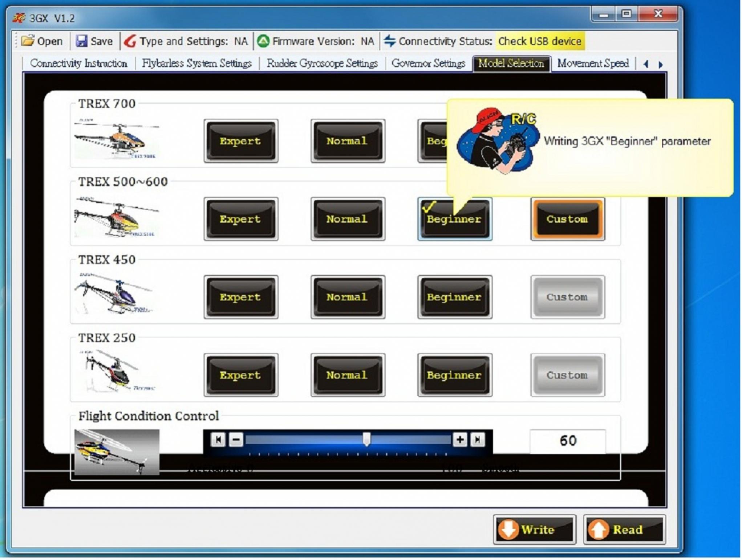Viewport: 742px width, 560px height.
Task: Switch to Connectivity Instruction tab
Action: pyautogui.click(x=78, y=64)
